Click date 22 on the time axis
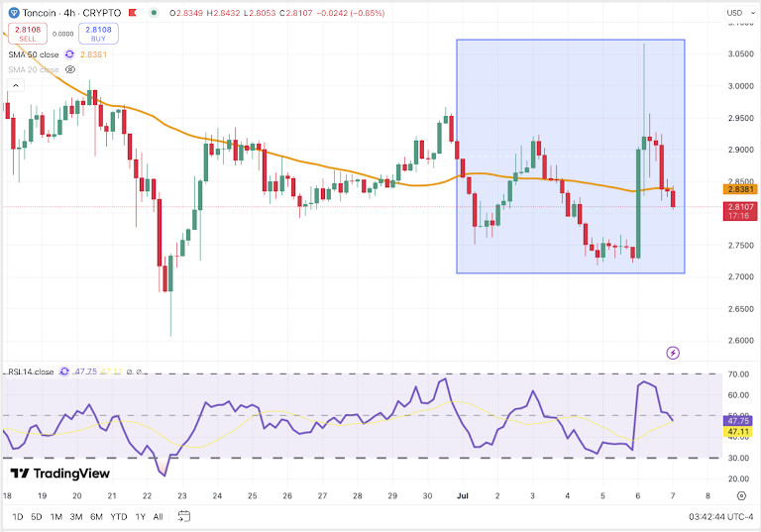This screenshot has width=761, height=532. (147, 495)
